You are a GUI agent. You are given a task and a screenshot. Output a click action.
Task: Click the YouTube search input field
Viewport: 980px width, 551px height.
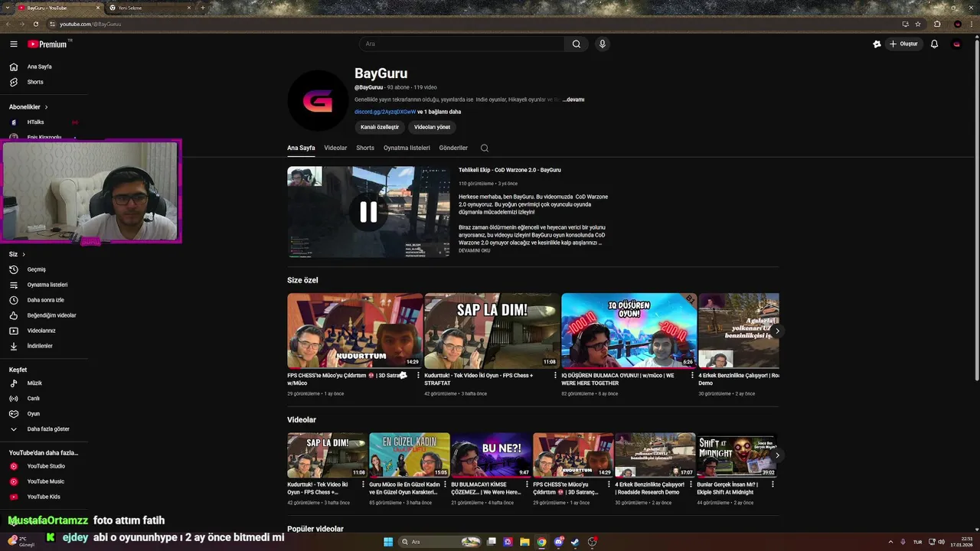pos(462,44)
